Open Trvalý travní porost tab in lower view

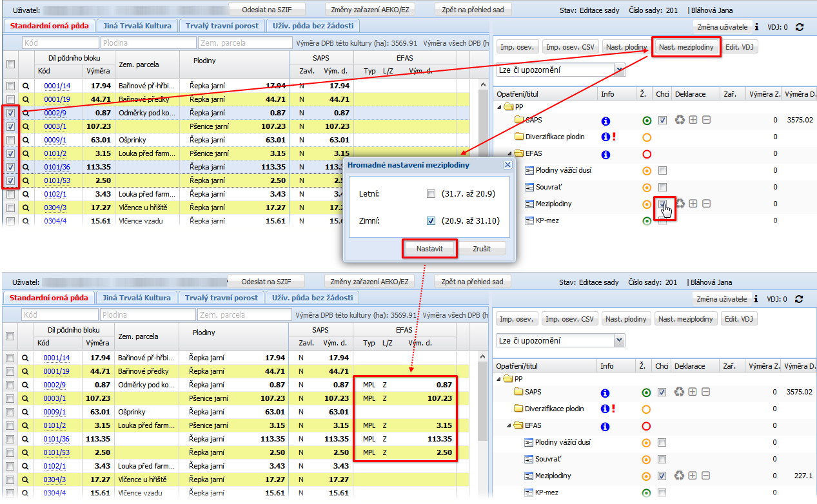(222, 298)
